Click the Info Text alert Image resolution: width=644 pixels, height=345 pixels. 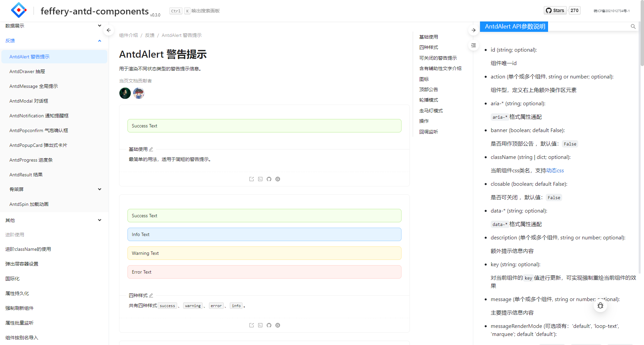coord(264,234)
